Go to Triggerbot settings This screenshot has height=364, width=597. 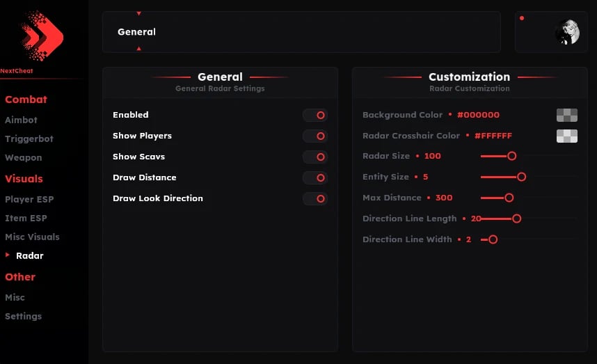(x=29, y=139)
